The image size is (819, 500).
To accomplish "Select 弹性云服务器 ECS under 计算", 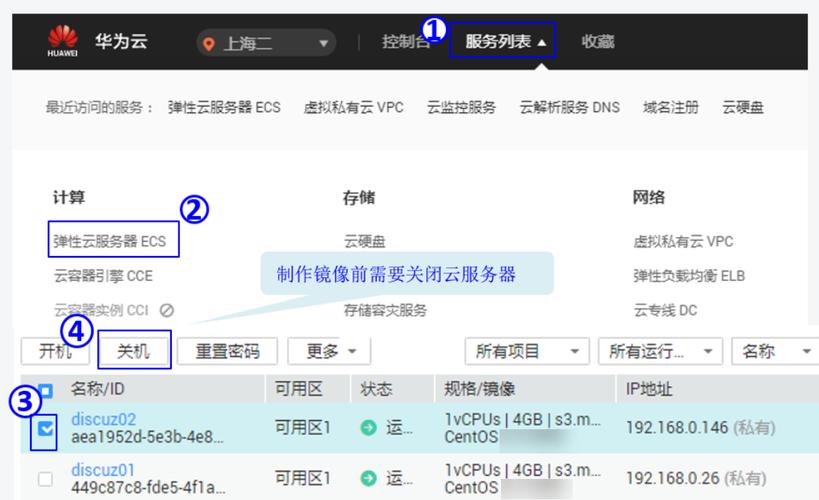I will point(110,241).
